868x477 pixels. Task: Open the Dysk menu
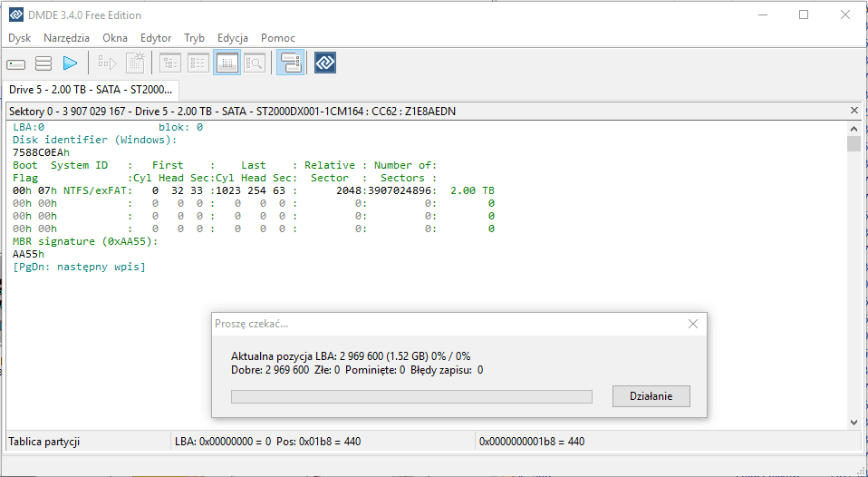click(x=20, y=38)
